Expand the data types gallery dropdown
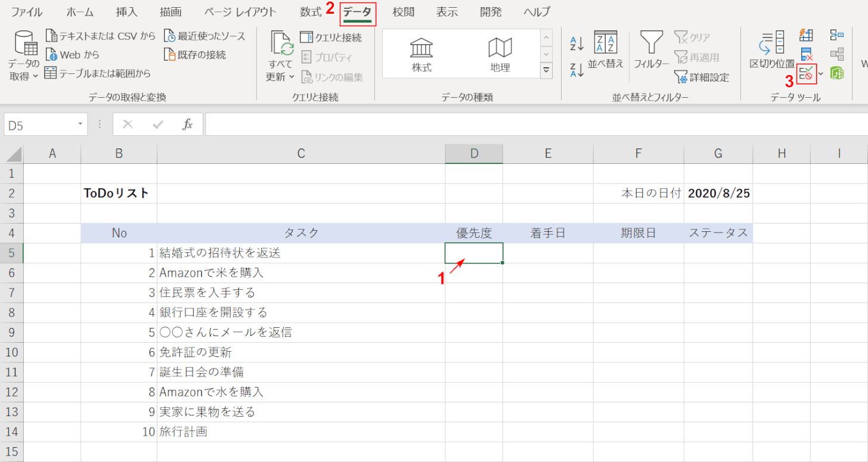 tap(545, 70)
